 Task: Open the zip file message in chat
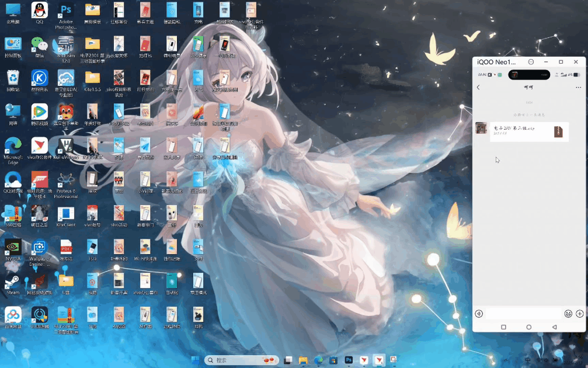[x=529, y=131]
